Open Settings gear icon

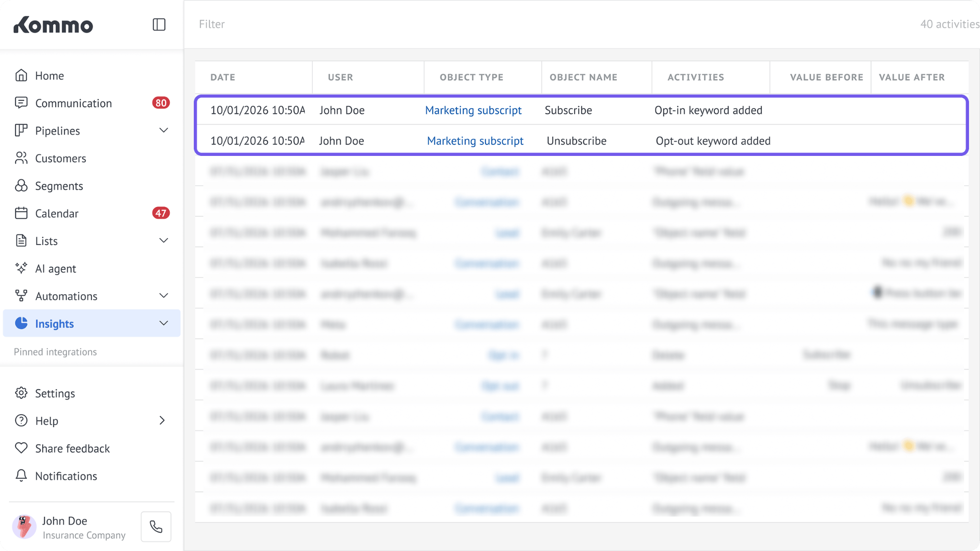point(21,393)
